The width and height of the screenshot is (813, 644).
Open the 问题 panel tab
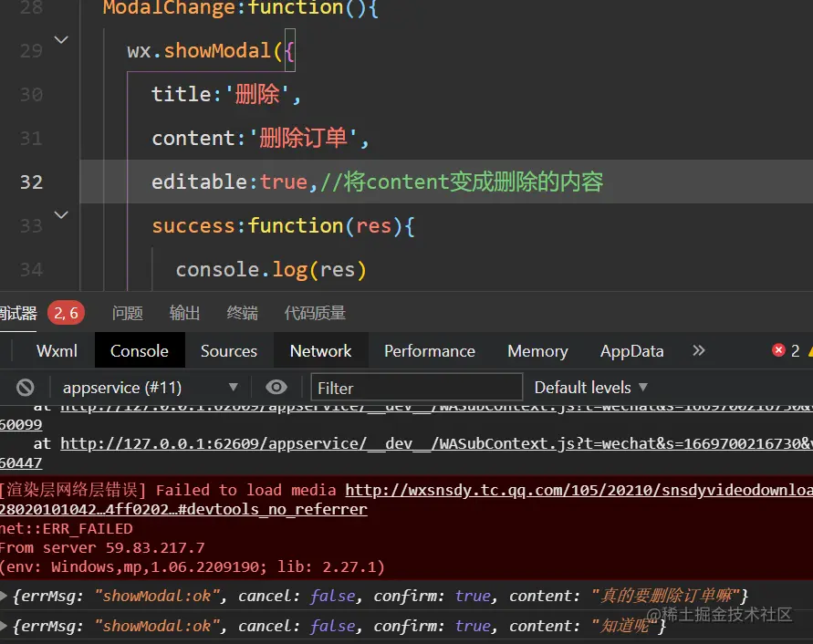[x=128, y=313]
